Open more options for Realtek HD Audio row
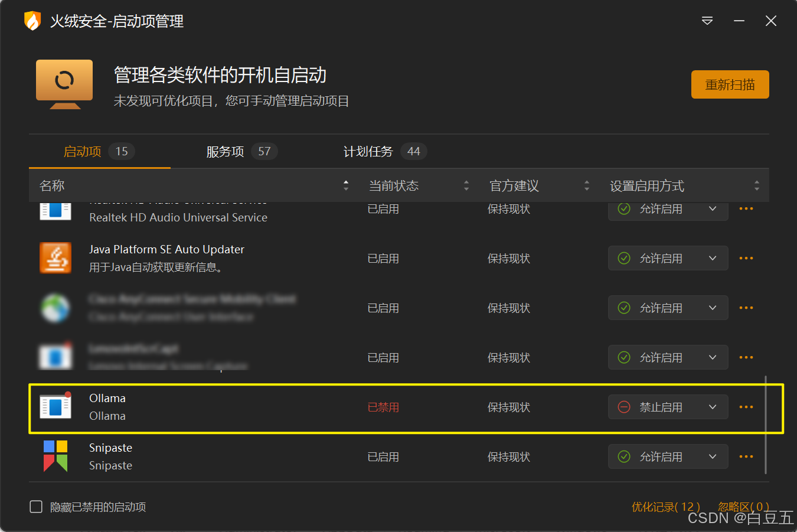The width and height of the screenshot is (797, 532). tap(746, 208)
